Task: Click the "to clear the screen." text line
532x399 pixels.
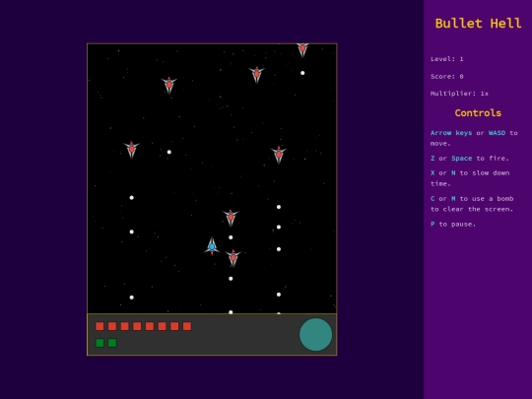Action: [472, 209]
